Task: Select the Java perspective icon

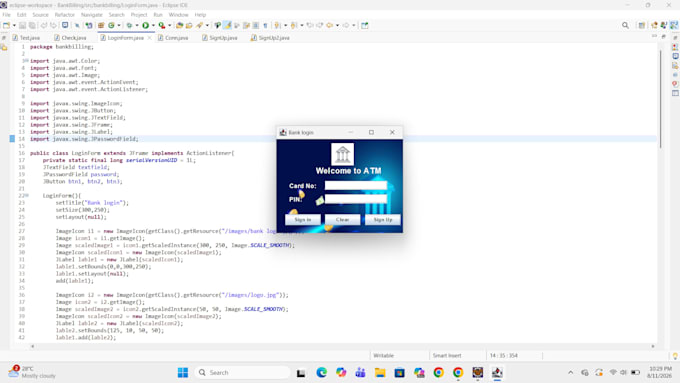Action: click(674, 26)
